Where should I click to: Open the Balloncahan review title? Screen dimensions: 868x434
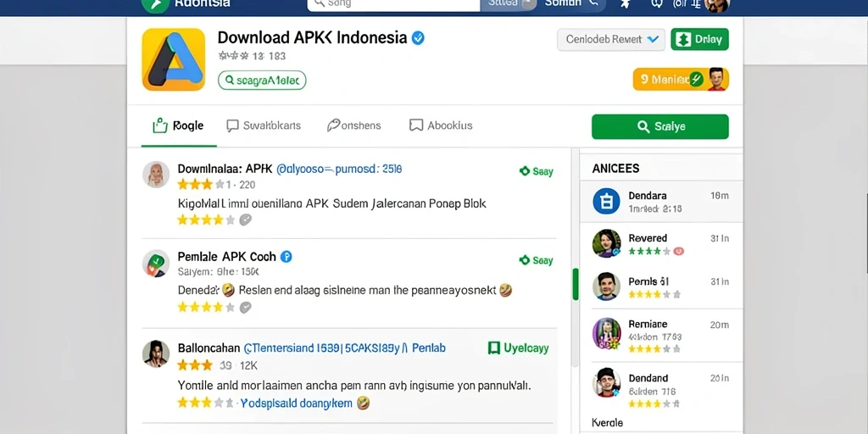[x=209, y=348]
